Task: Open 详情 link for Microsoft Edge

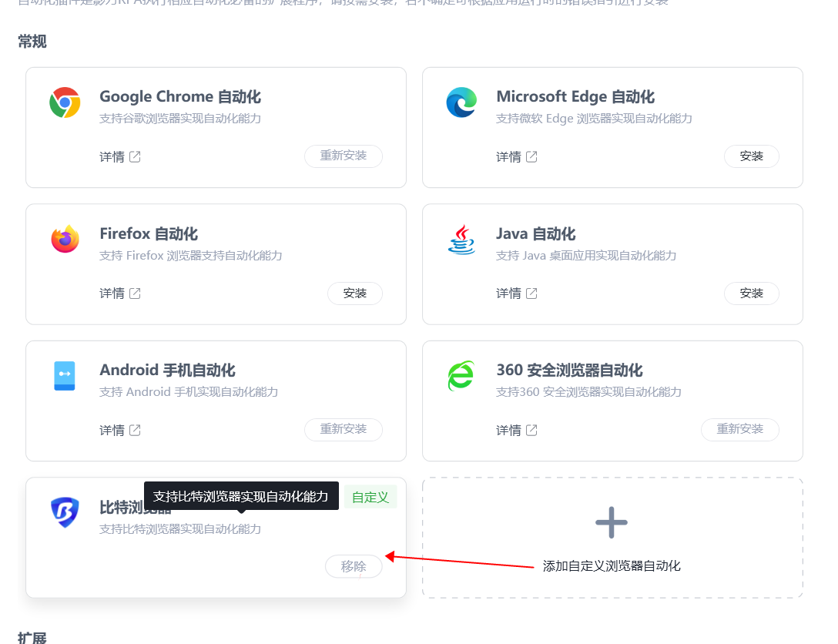Action: (509, 156)
